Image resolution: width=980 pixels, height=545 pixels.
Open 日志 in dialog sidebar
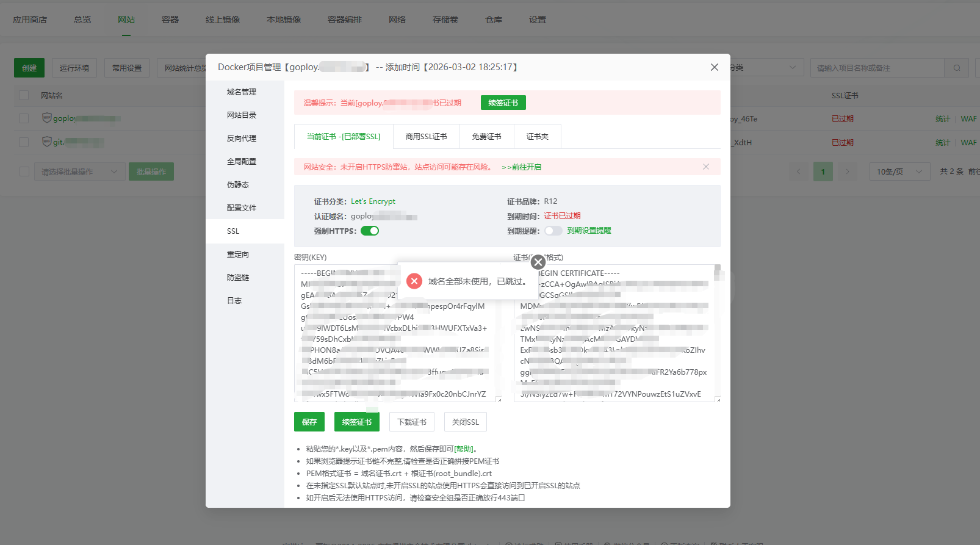point(245,301)
